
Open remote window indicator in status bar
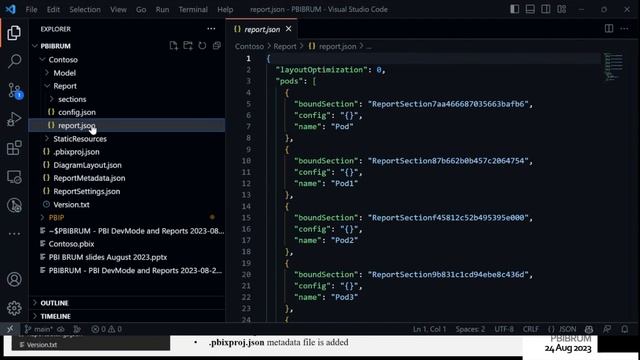coord(10,329)
